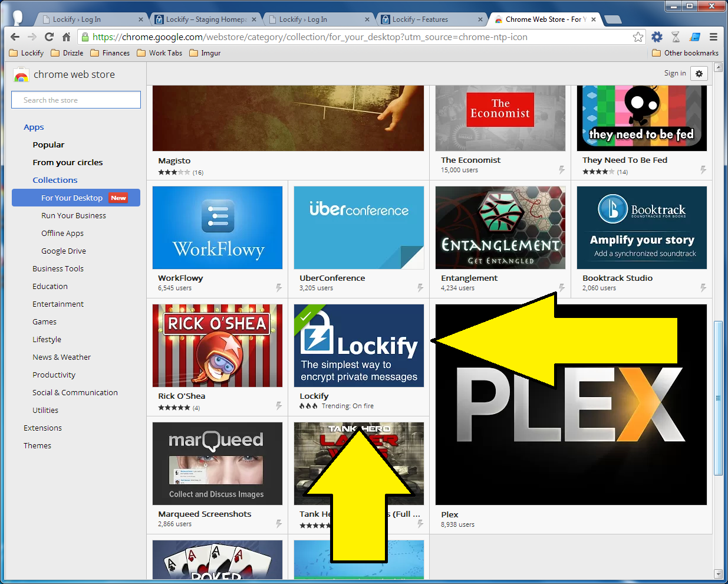The image size is (728, 584).
Task: Click the Sign in link
Action: click(x=675, y=73)
